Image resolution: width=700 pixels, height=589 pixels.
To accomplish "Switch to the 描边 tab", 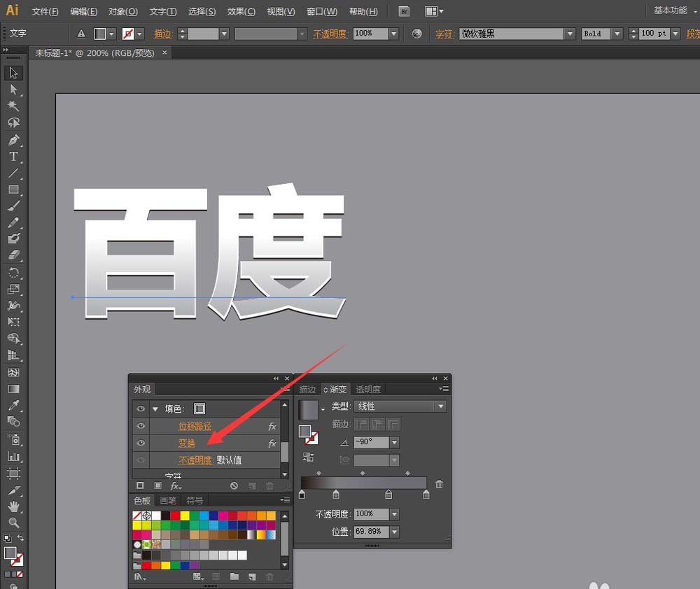I will 307,390.
